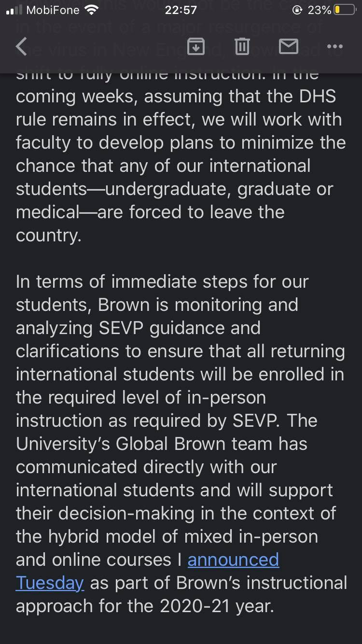Tap the "2020-21 year." text

[217, 606]
